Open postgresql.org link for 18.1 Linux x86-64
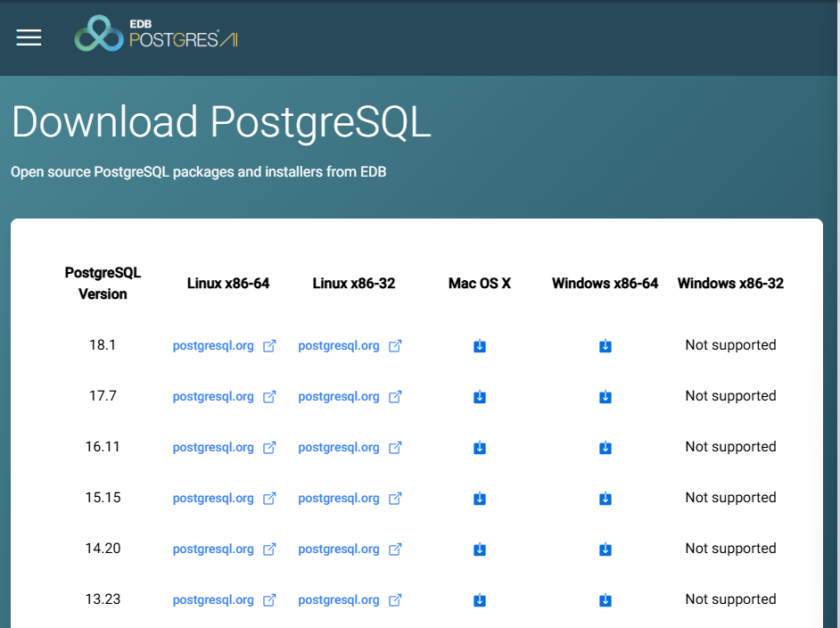This screenshot has width=840, height=628. click(224, 345)
